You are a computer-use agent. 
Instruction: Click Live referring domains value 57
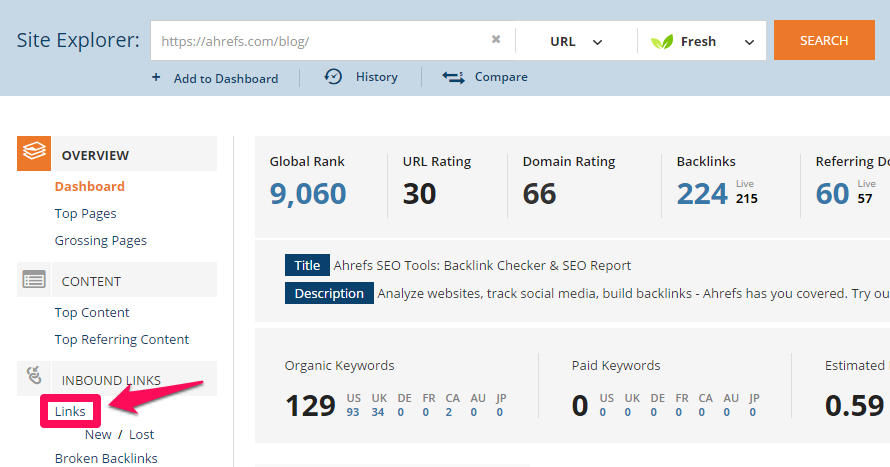tap(864, 199)
